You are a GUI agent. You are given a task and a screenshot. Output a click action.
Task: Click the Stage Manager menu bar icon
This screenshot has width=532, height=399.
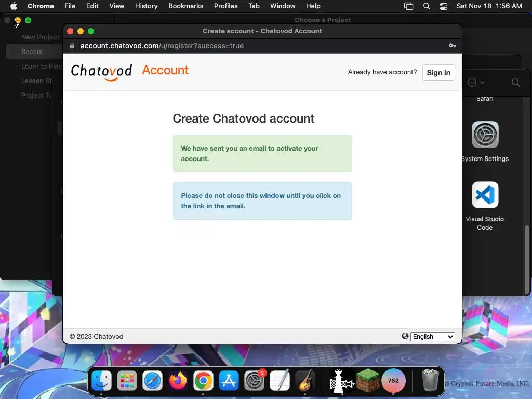pyautogui.click(x=408, y=6)
